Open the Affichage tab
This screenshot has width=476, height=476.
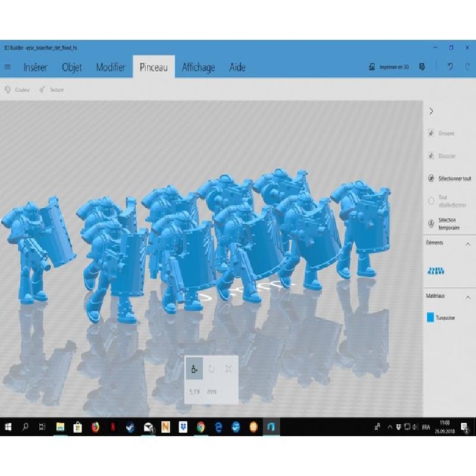198,67
